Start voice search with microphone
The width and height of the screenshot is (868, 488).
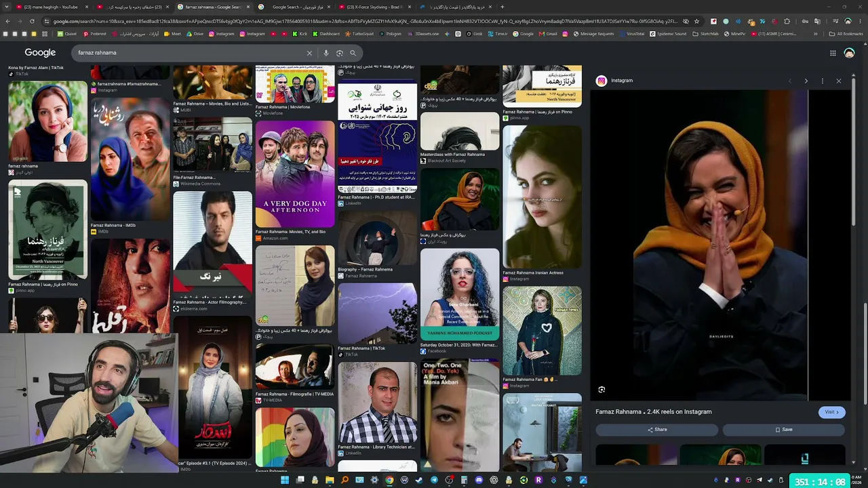(326, 53)
